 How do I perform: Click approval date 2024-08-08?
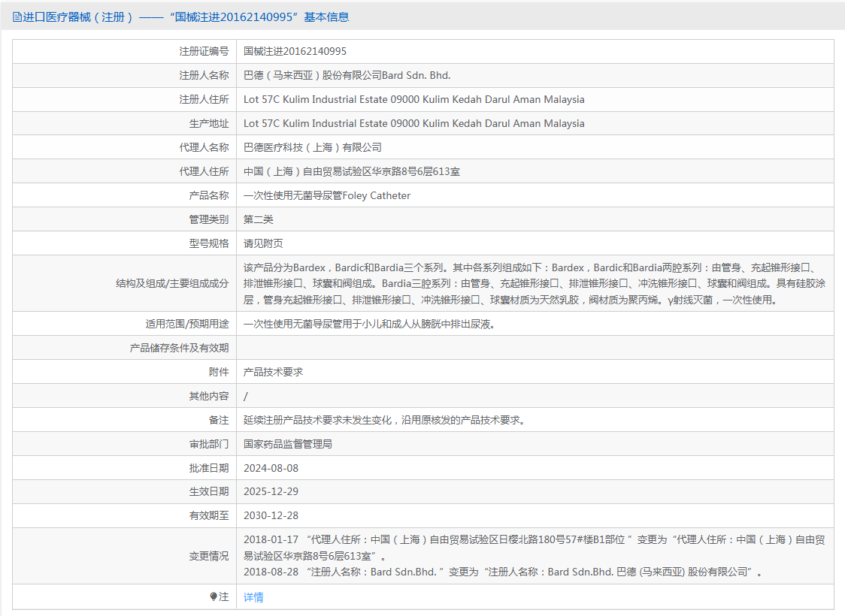coord(271,468)
